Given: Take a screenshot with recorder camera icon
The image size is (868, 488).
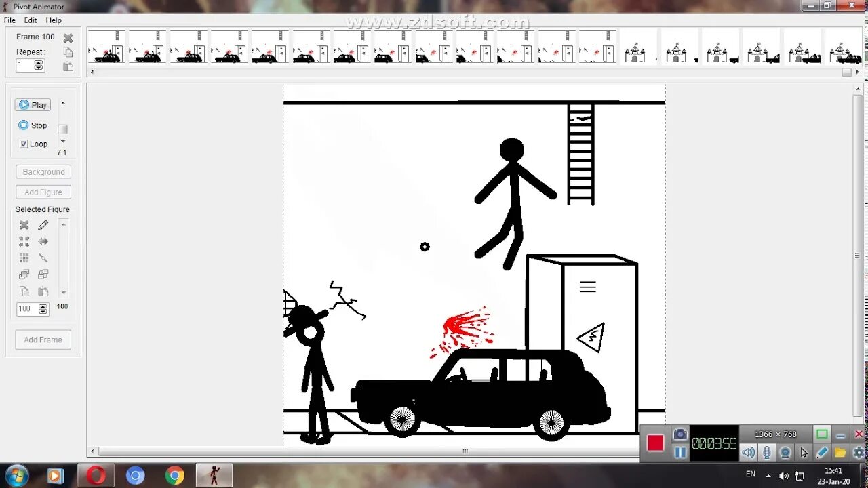Looking at the screenshot, I should pyautogui.click(x=680, y=434).
